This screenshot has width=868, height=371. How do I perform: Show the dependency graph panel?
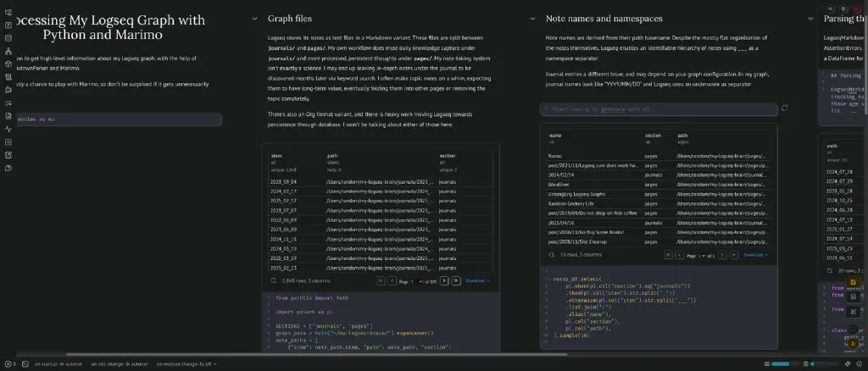click(8, 50)
